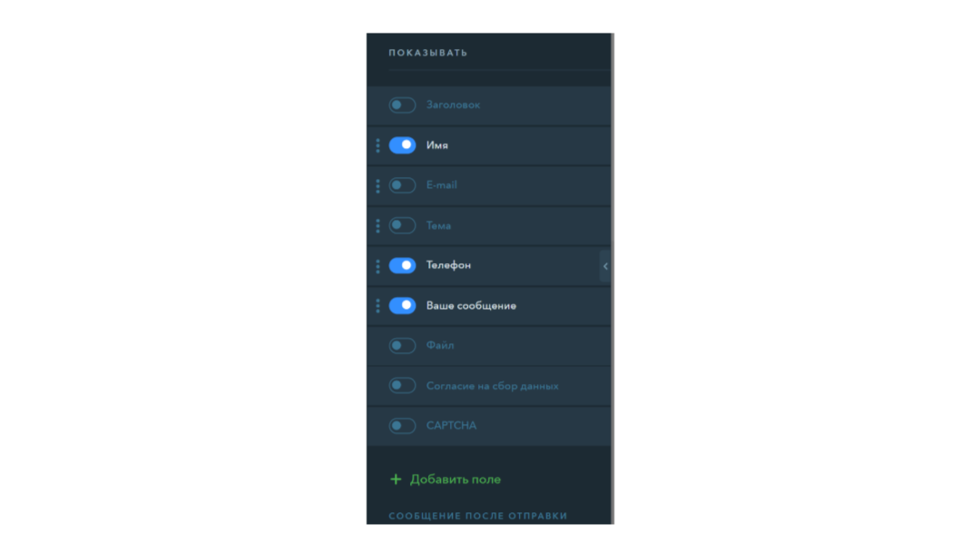Click the drag handle beside Тема

[x=377, y=226]
